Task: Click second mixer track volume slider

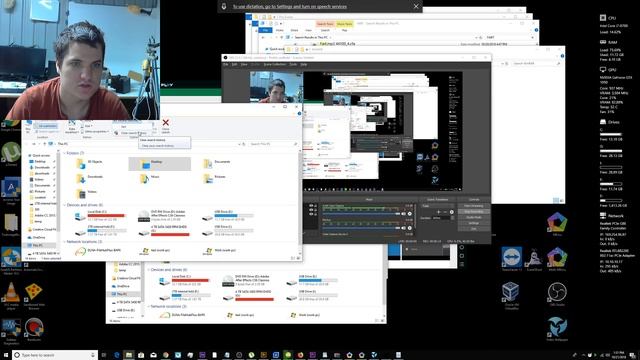Action: [361, 228]
